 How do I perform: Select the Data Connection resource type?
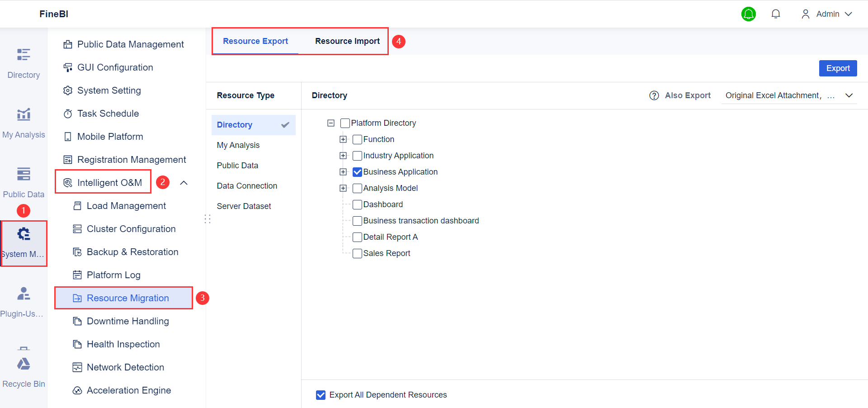tap(247, 185)
